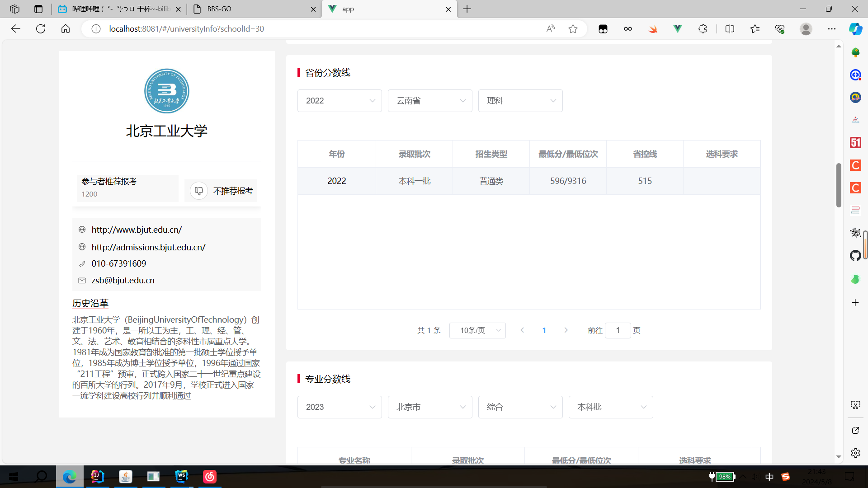This screenshot has height=488, width=868.
Task: Open the http://www.bjut.edu.cn/ link
Action: click(137, 230)
